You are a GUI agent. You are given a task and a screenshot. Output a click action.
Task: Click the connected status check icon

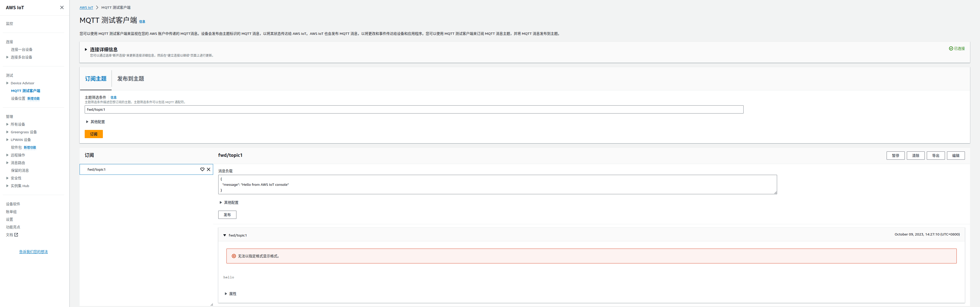(951, 48)
